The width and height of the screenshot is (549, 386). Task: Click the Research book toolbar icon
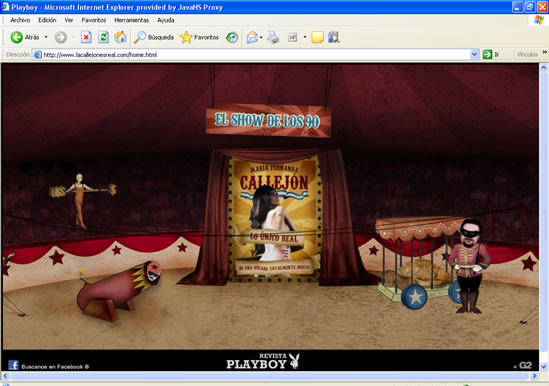[x=334, y=37]
